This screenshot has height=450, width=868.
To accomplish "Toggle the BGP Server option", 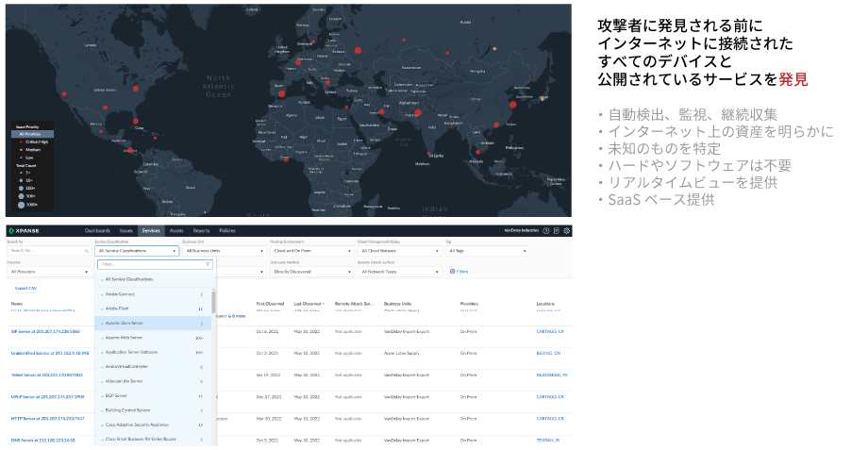I will [153, 396].
